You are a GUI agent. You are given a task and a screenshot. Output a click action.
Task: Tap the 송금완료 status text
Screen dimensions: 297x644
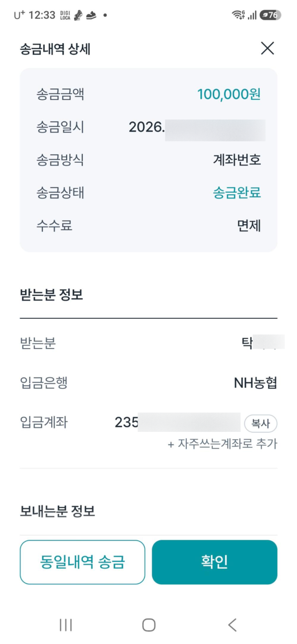237,192
